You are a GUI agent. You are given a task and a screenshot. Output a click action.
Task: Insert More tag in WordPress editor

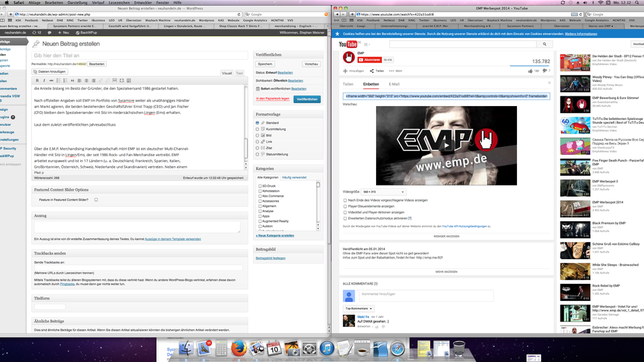tap(115, 81)
